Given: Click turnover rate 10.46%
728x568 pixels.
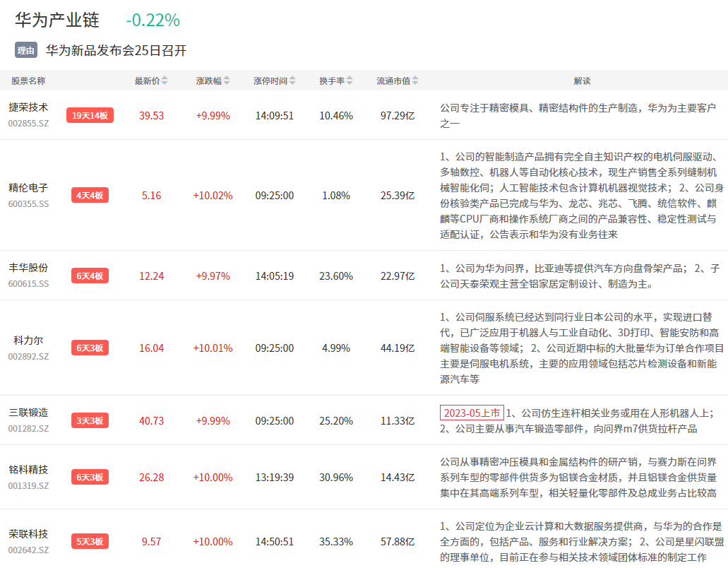Looking at the screenshot, I should pyautogui.click(x=336, y=116).
